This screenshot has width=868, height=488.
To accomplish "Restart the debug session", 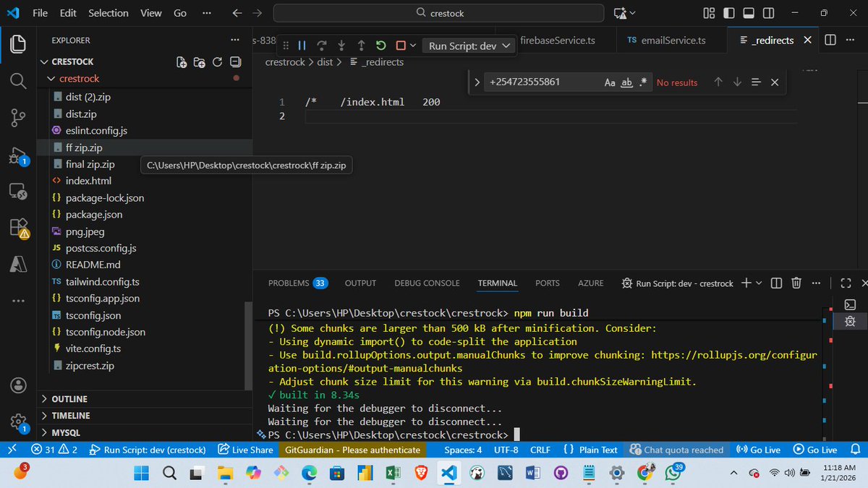I will pos(380,45).
